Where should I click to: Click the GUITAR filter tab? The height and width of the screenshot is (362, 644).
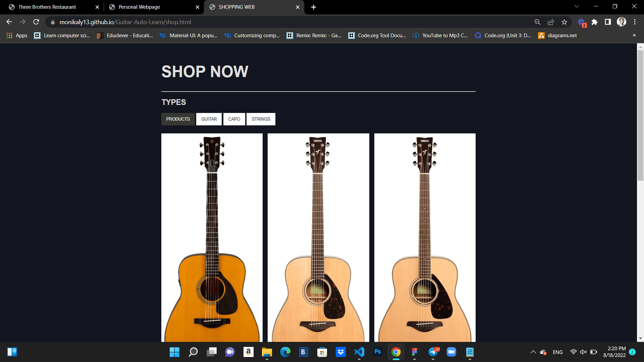click(x=209, y=119)
